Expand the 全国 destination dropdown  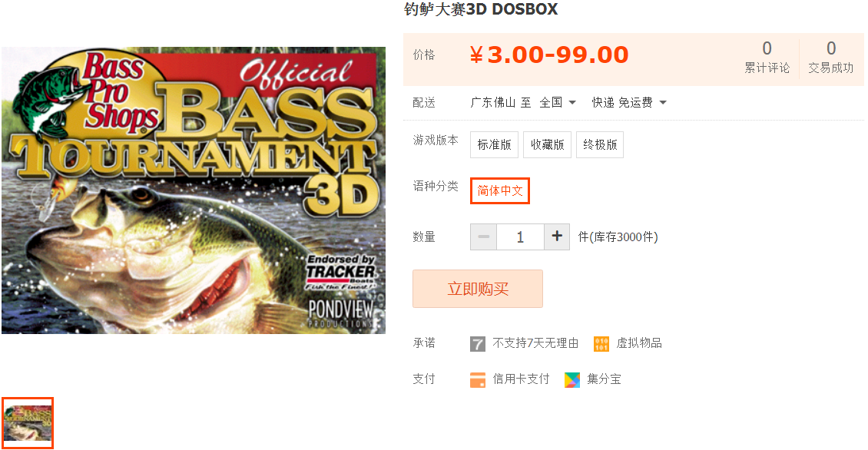tap(558, 102)
